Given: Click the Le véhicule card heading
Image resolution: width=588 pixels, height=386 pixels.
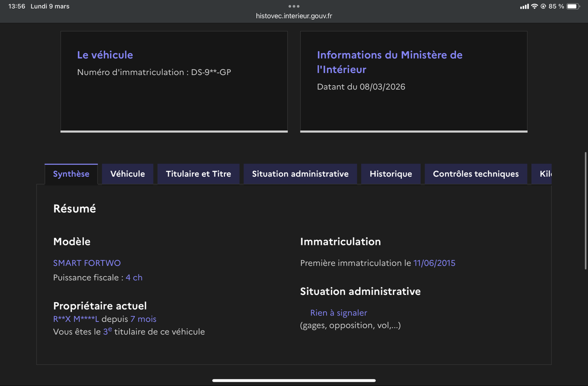Looking at the screenshot, I should (105, 55).
